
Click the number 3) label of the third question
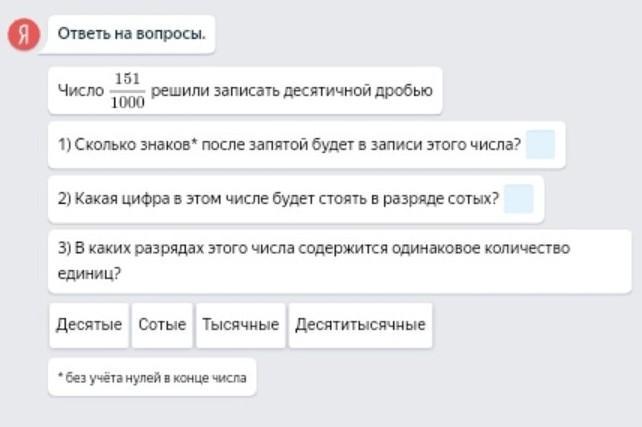pyautogui.click(x=64, y=249)
